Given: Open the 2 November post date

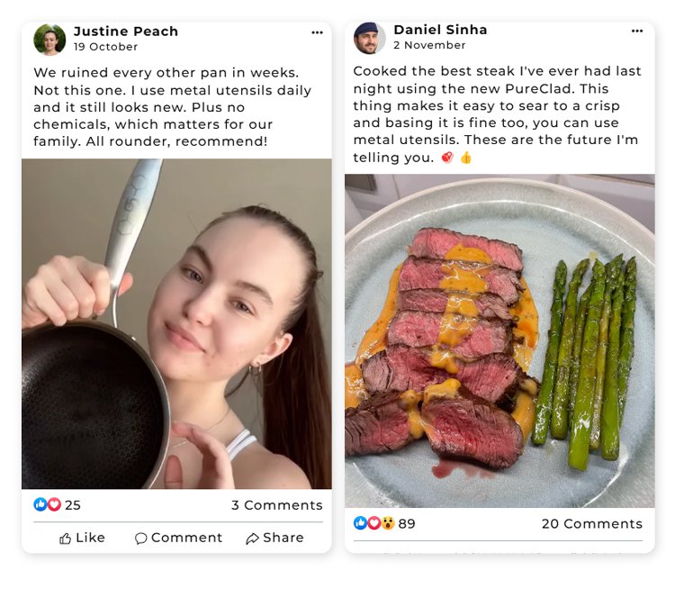Looking at the screenshot, I should (x=429, y=45).
